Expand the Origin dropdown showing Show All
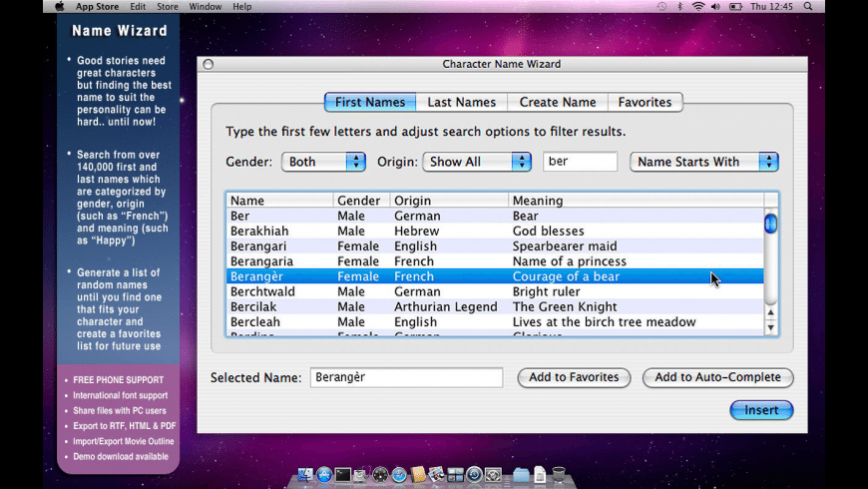The width and height of the screenshot is (868, 489). tap(477, 162)
